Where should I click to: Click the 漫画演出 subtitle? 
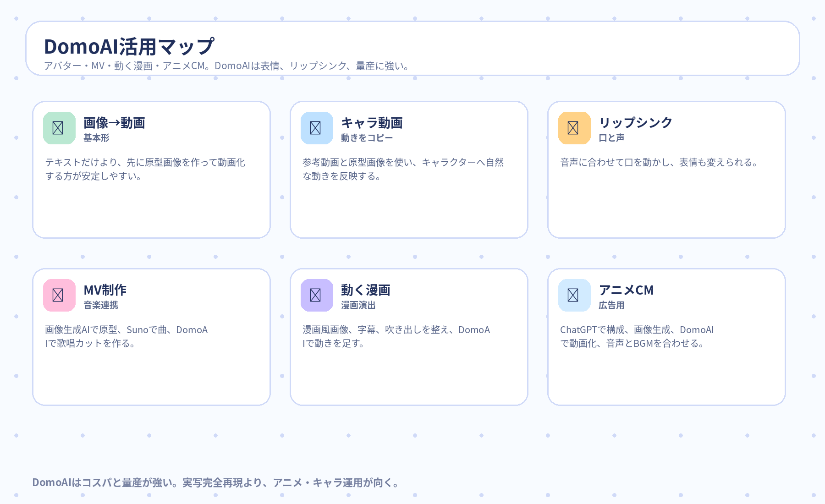click(358, 305)
